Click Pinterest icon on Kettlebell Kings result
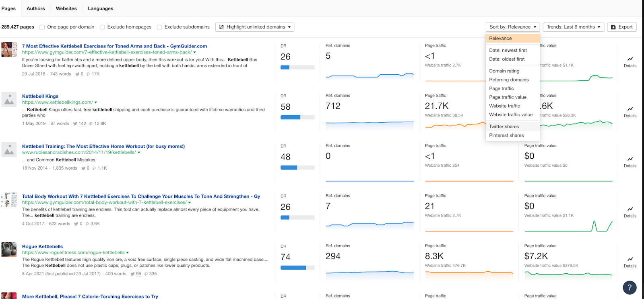This screenshot has width=644, height=299. 91,124
